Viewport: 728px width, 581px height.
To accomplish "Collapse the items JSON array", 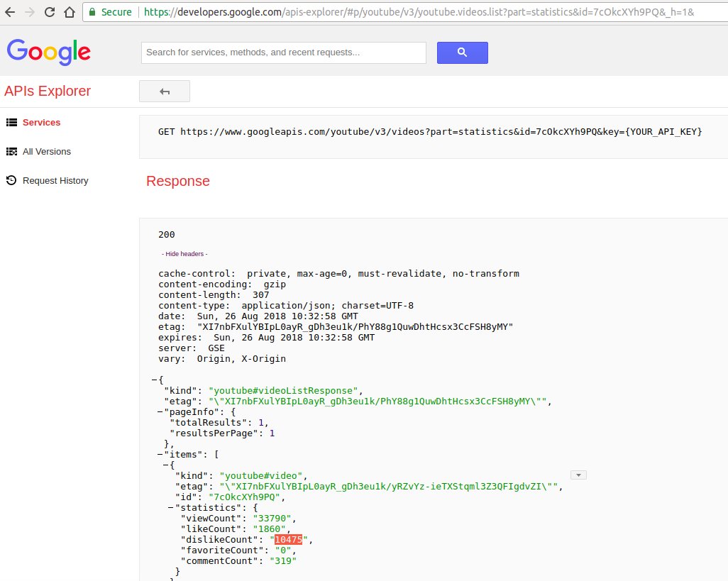I will (160, 455).
